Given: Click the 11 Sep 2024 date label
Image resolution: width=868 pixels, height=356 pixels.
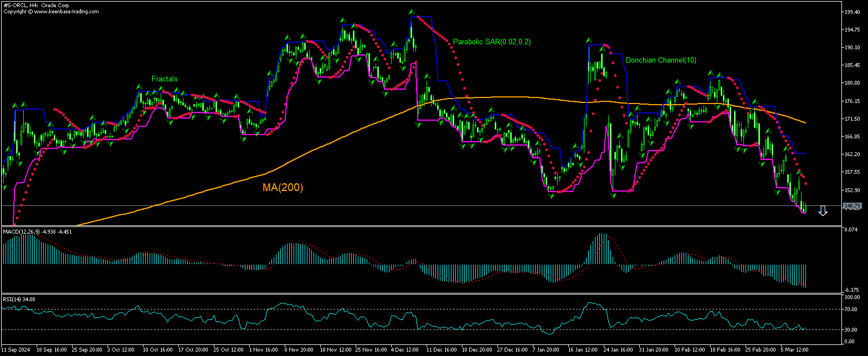Looking at the screenshot, I should click(x=16, y=350).
